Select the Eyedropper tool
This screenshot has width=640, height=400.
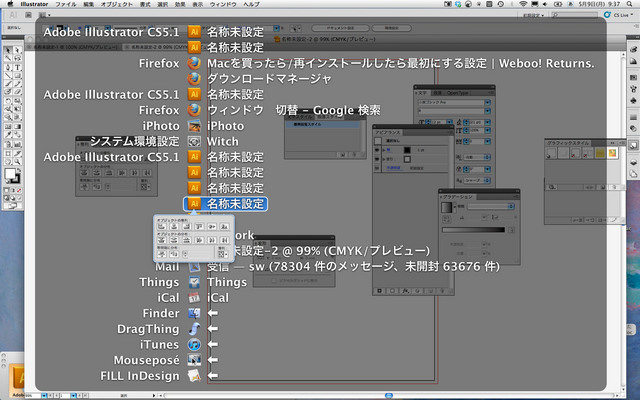[x=8, y=135]
